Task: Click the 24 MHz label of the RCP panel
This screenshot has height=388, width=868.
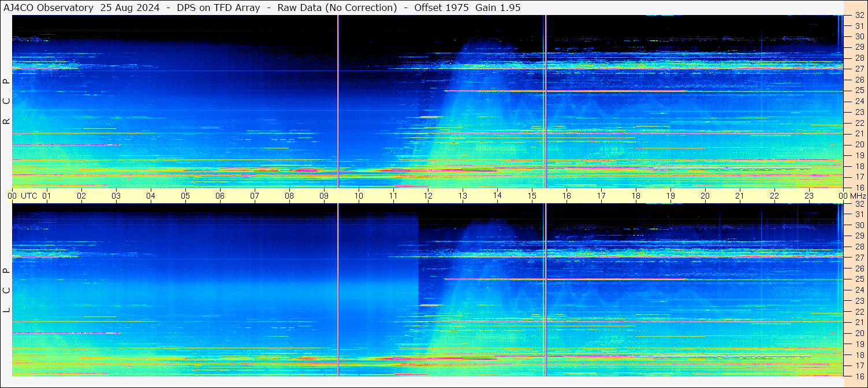Action: 859,101
